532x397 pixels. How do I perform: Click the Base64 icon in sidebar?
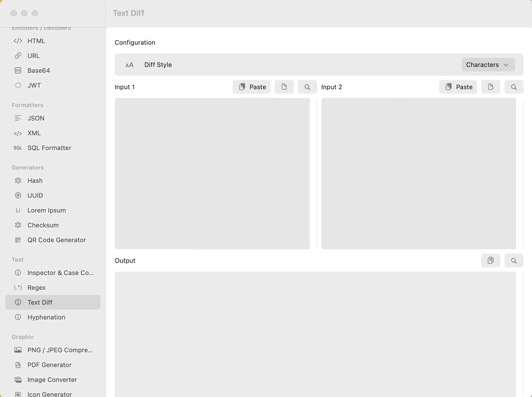click(18, 70)
